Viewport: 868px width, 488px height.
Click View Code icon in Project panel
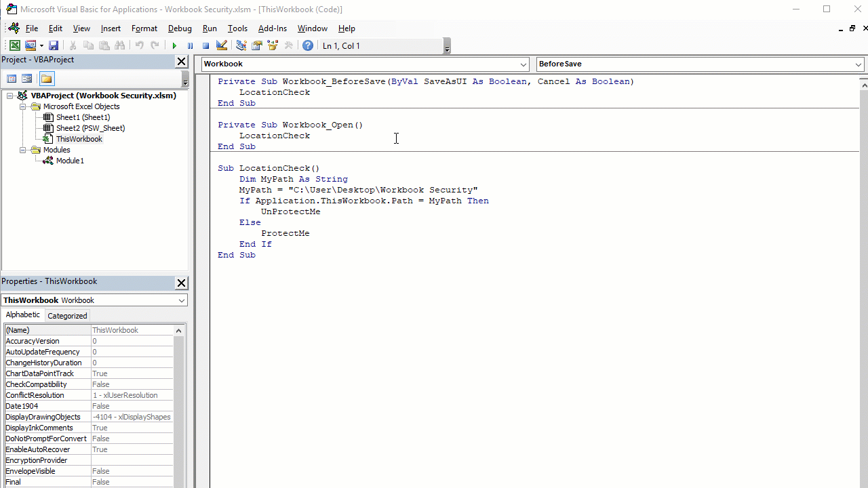pyautogui.click(x=12, y=79)
